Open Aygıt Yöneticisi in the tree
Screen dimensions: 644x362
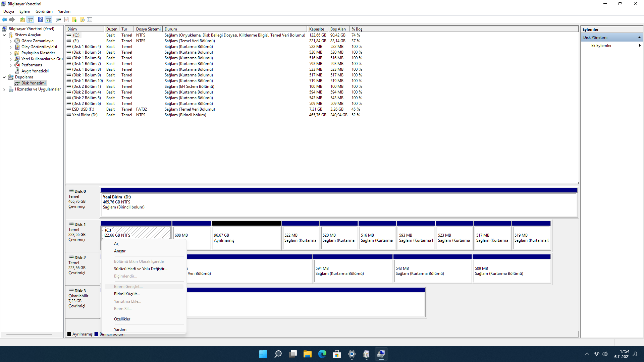(x=35, y=71)
